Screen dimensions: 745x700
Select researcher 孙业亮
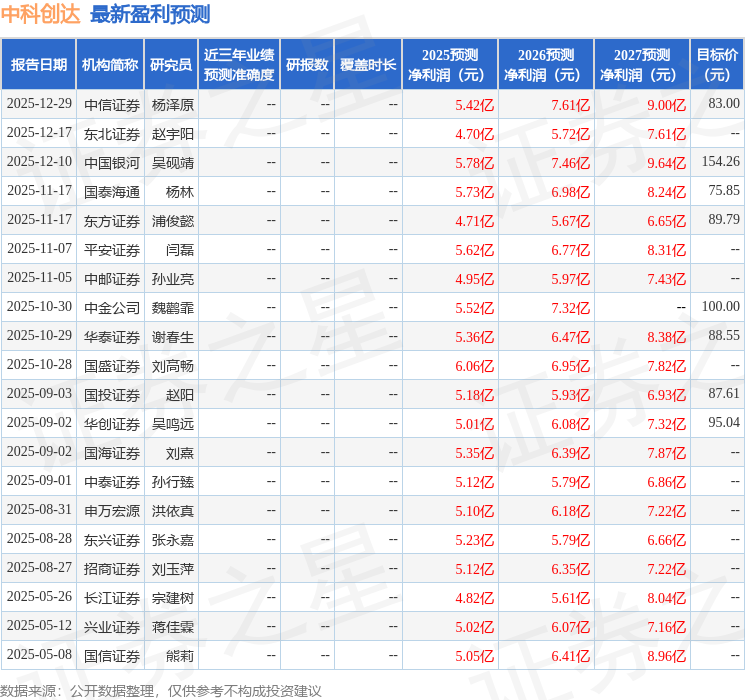(173, 279)
